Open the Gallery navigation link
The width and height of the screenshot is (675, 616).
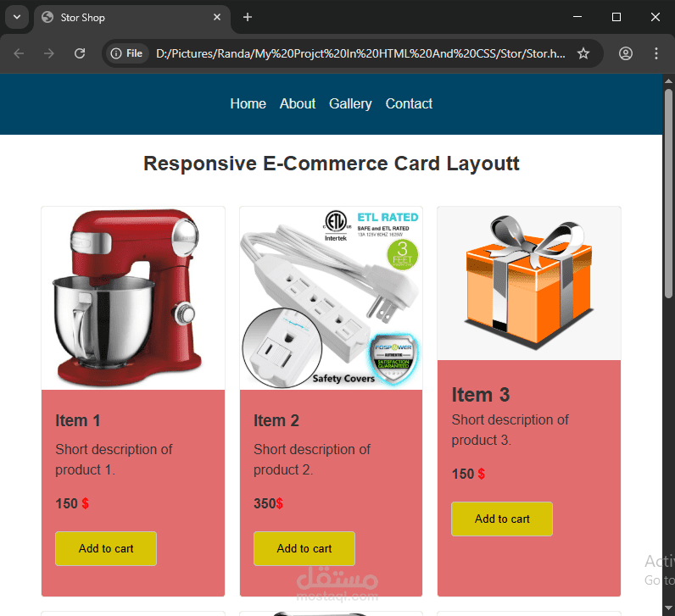point(350,103)
